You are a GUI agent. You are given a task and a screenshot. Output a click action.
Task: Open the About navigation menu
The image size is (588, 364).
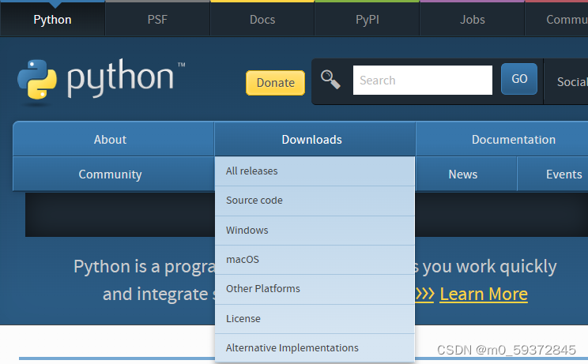[x=113, y=139]
